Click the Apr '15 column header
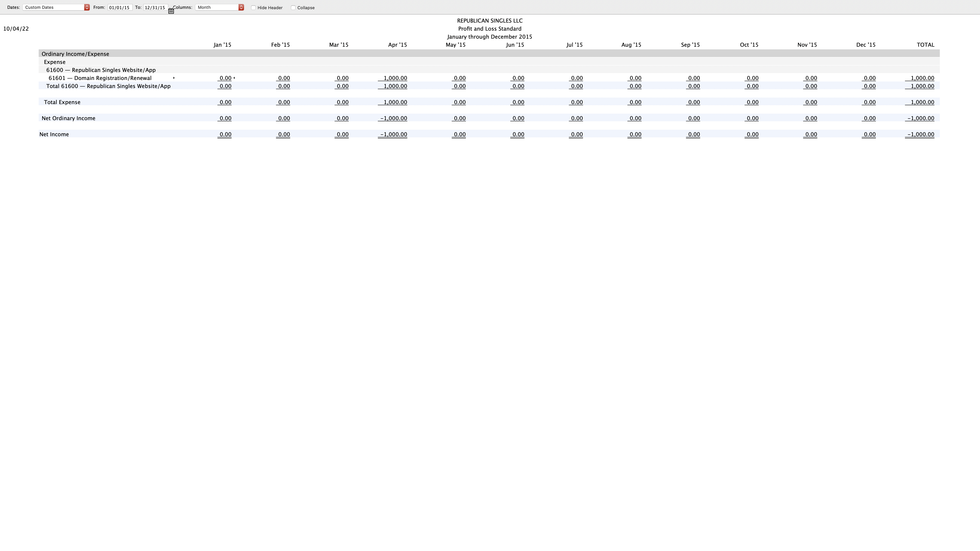Screen dimensions: 980x551 [x=397, y=45]
